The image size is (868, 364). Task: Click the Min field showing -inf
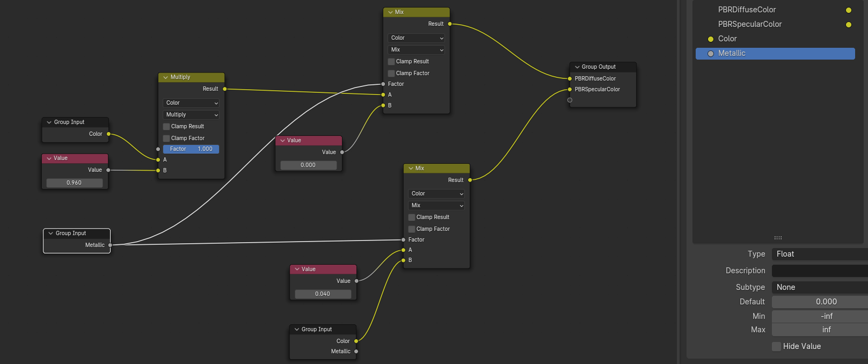coord(819,316)
